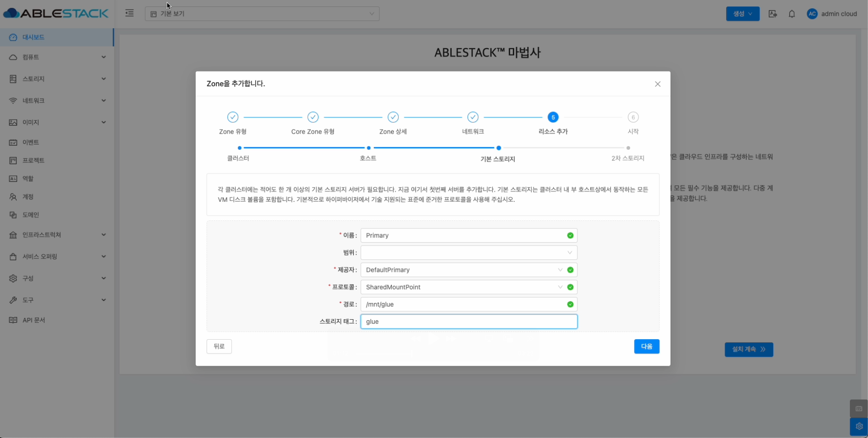
Task: Open the 범위 scope dropdown
Action: click(468, 253)
